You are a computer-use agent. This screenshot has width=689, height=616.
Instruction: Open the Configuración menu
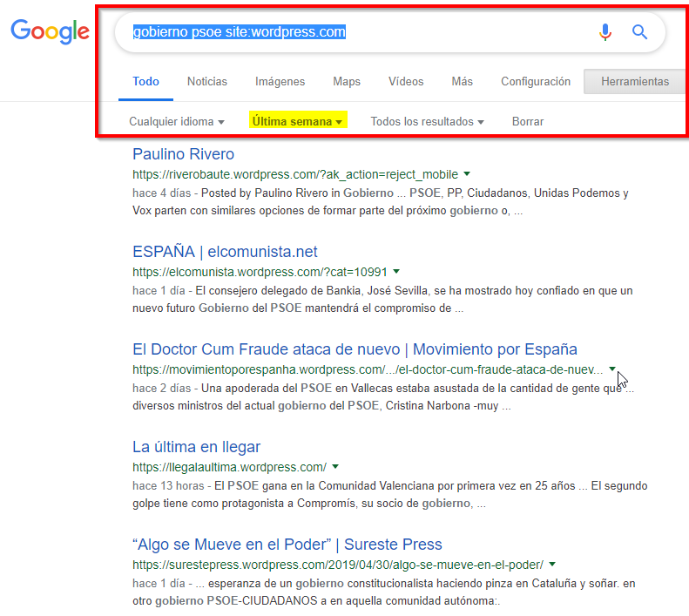(536, 81)
